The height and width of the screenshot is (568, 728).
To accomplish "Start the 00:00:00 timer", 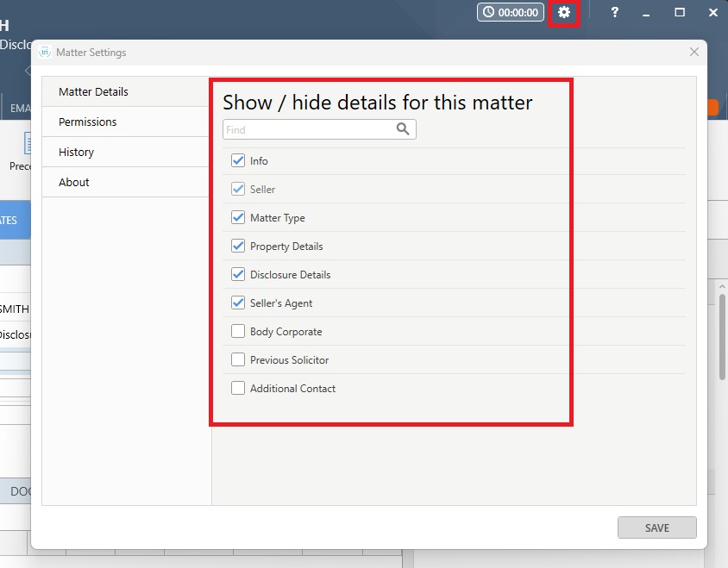I will (x=511, y=12).
